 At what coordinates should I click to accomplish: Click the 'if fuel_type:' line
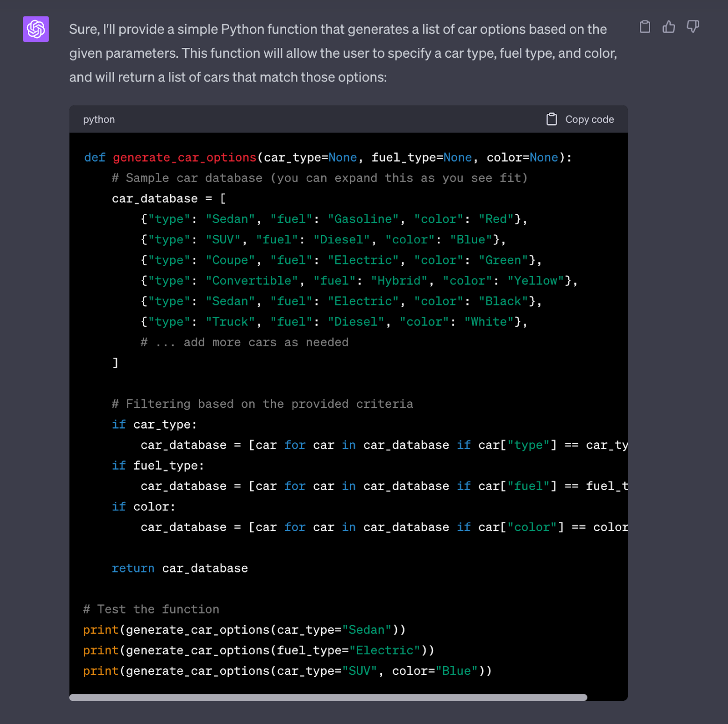pyautogui.click(x=158, y=465)
